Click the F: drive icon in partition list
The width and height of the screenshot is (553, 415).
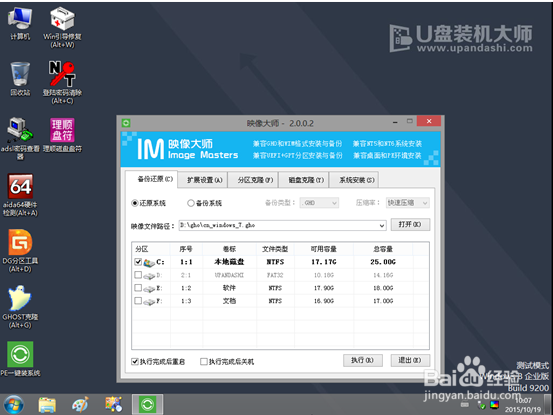(149, 301)
